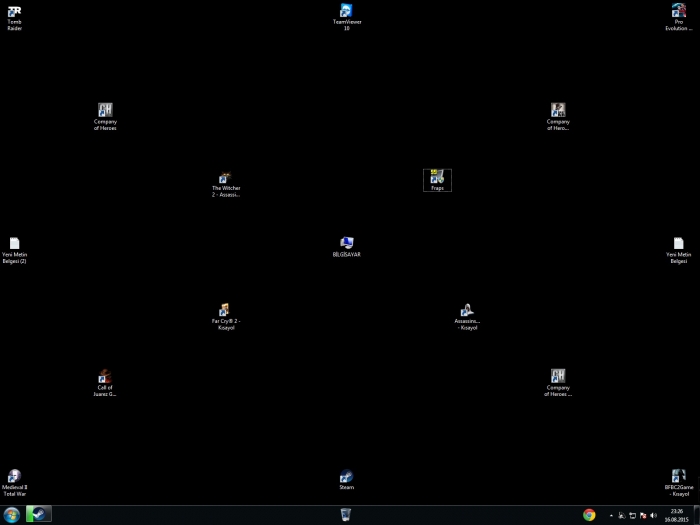Click the Medieval II Total War icon

pyautogui.click(x=14, y=477)
